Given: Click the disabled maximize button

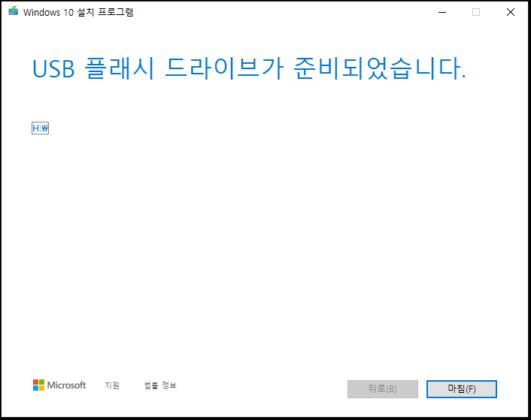Looking at the screenshot, I should point(476,12).
